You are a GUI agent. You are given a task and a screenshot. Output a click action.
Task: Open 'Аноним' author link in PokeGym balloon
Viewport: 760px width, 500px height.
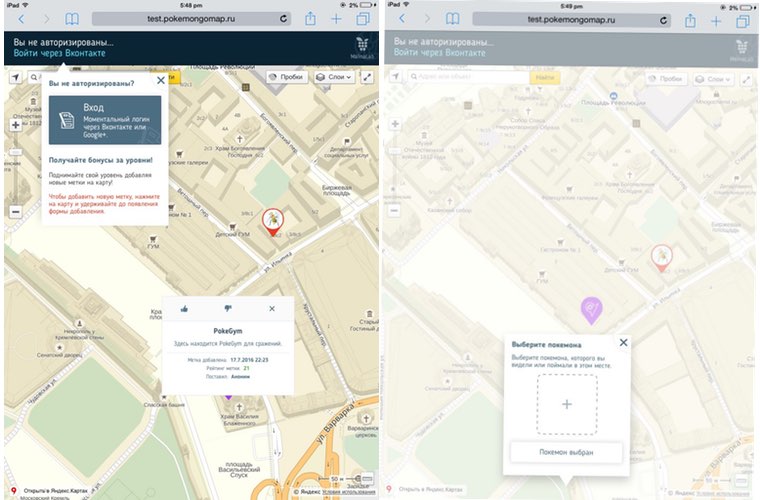pos(240,376)
